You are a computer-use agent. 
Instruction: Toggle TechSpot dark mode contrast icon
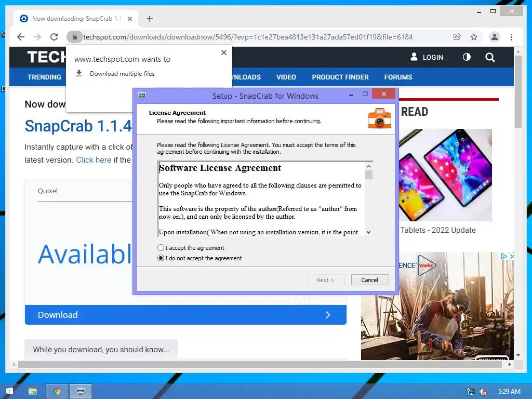tap(467, 57)
